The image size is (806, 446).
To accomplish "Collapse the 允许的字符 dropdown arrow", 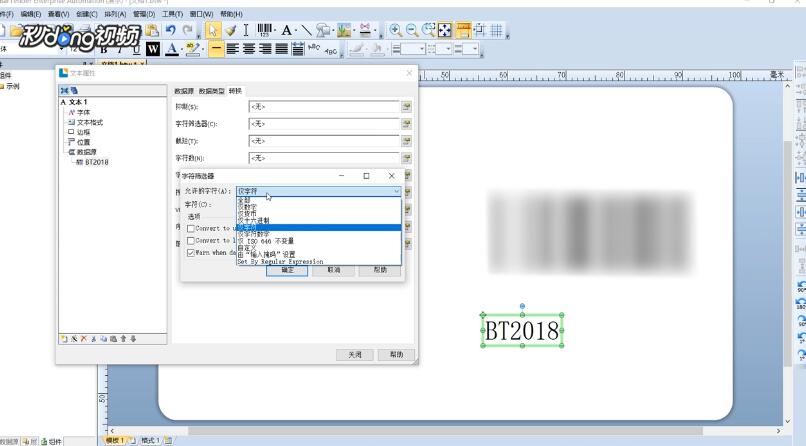I will pos(396,191).
